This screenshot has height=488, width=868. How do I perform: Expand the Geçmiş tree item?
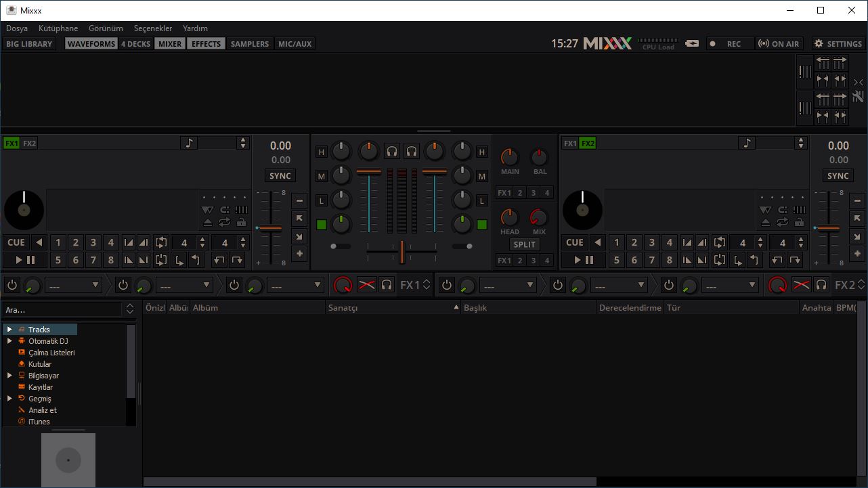[x=9, y=399]
